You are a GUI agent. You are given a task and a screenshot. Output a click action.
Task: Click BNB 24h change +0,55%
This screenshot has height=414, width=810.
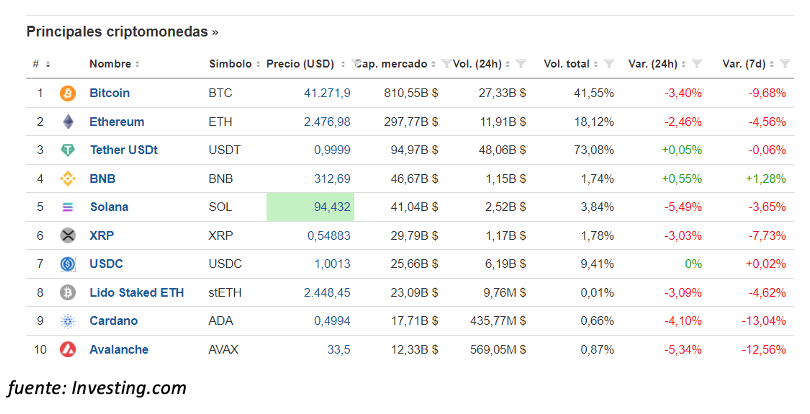(682, 179)
